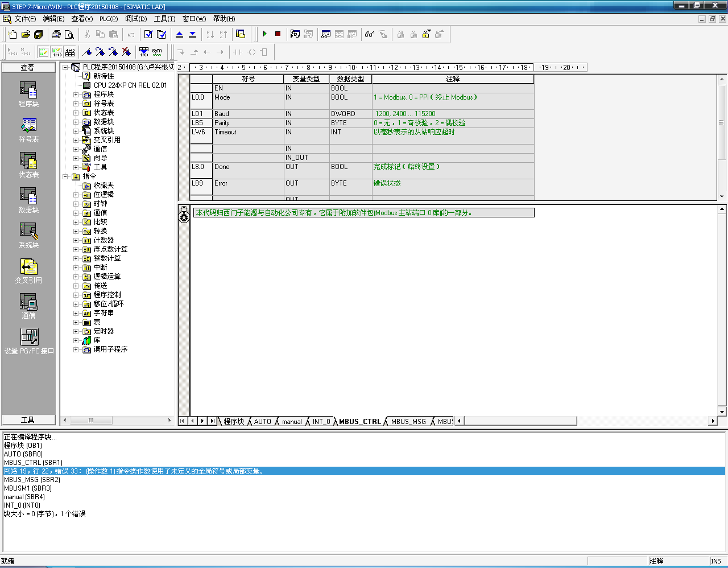728x568 pixels.
Task: Click the first-tab navigation arrow
Action: [x=182, y=421]
